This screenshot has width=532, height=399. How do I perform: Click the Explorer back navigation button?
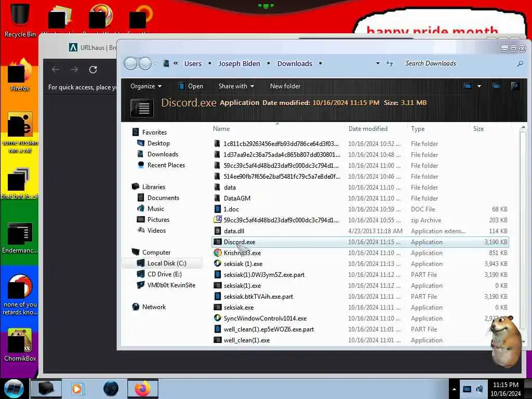130,63
